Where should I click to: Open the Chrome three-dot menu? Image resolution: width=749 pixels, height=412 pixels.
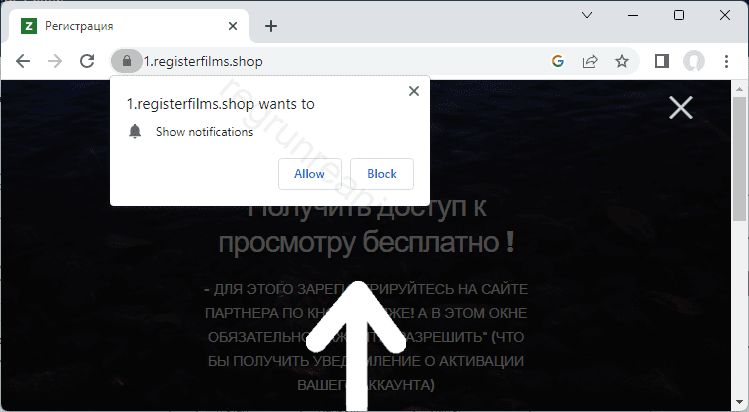726,61
